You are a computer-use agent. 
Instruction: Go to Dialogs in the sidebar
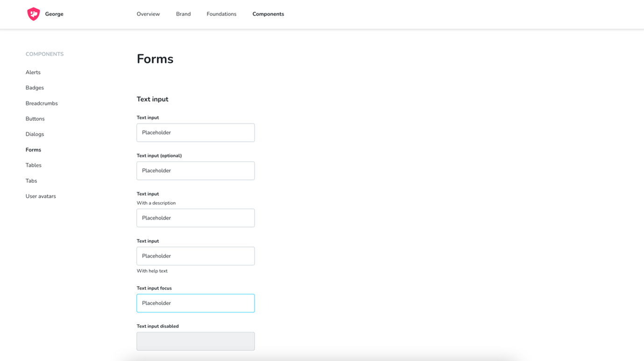pyautogui.click(x=35, y=134)
